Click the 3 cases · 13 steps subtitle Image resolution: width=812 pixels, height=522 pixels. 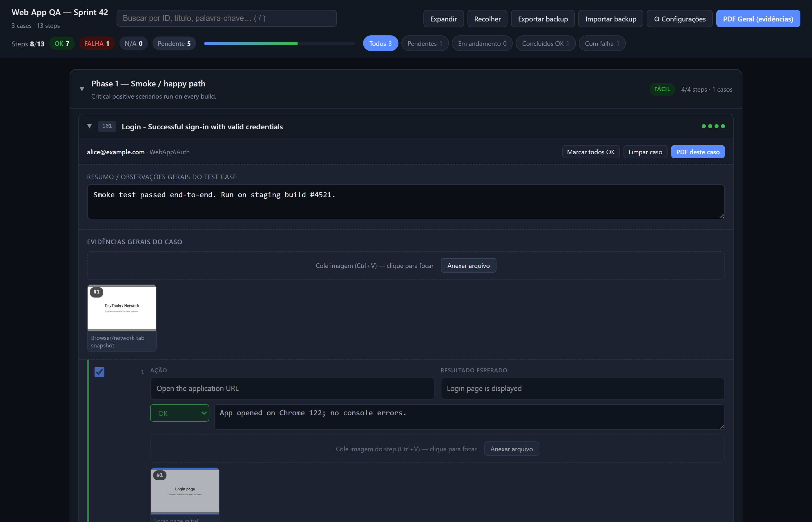[x=36, y=26]
